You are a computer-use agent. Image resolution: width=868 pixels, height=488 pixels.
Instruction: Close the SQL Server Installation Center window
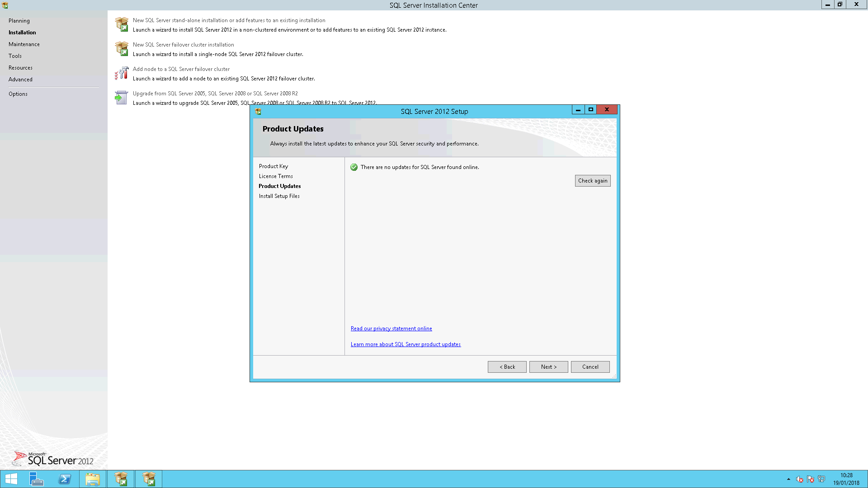click(x=856, y=5)
